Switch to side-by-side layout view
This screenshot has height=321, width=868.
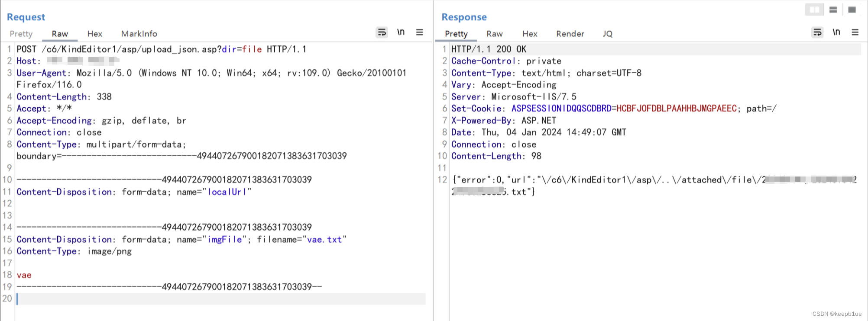(814, 10)
